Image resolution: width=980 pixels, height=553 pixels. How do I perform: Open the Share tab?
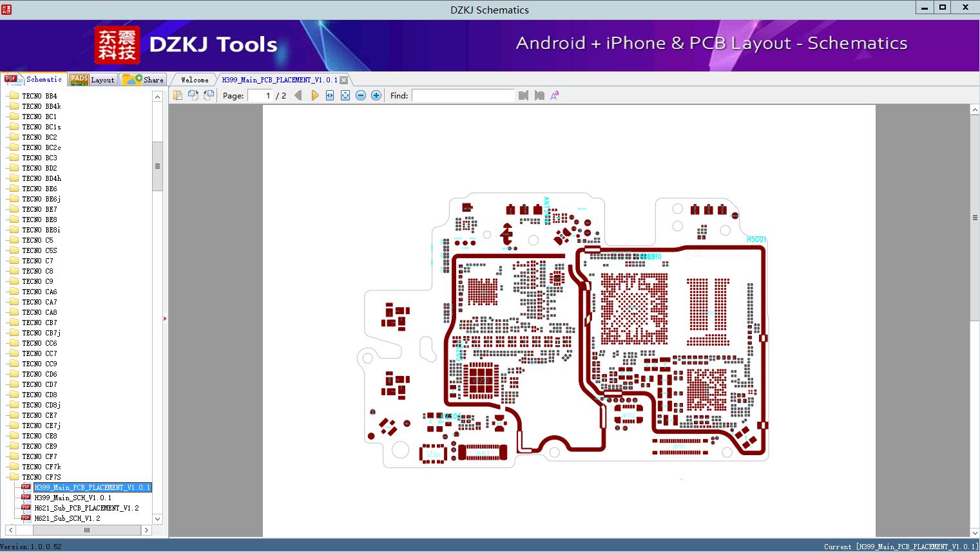(x=143, y=79)
